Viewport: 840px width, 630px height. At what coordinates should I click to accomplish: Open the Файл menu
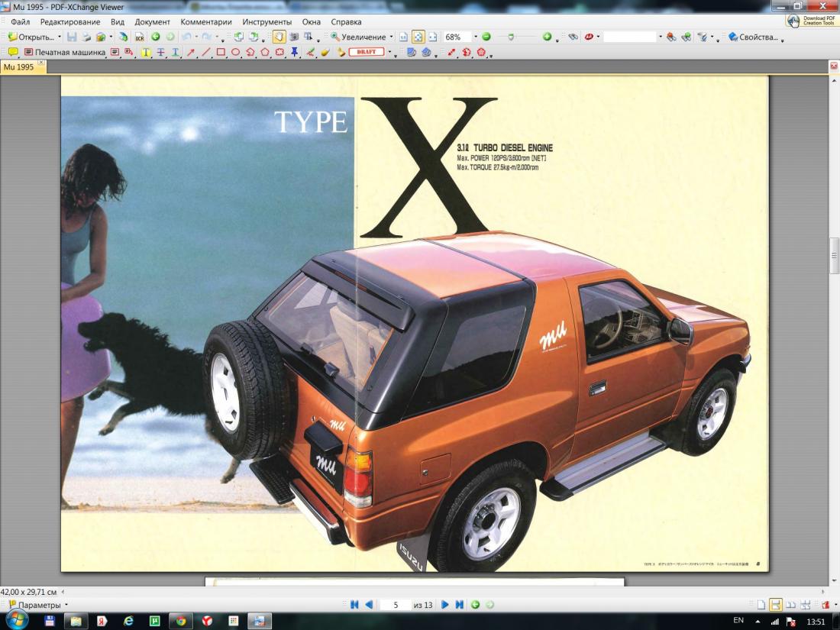click(x=21, y=22)
